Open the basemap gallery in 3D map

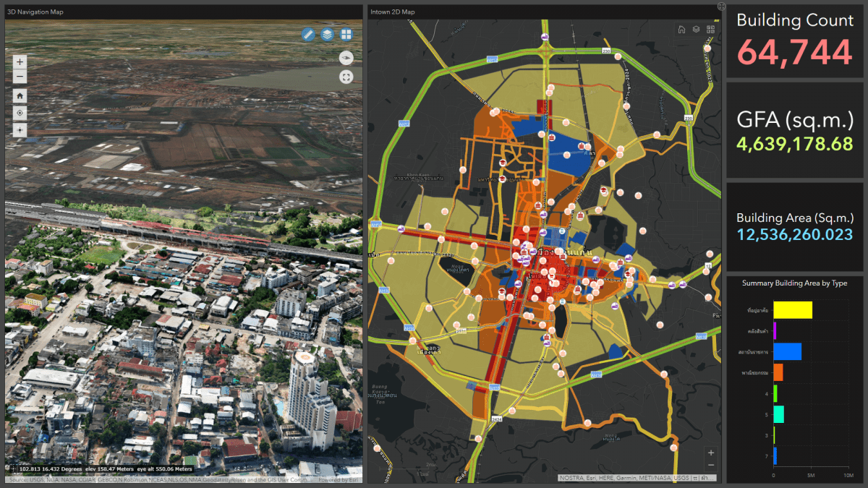(347, 34)
